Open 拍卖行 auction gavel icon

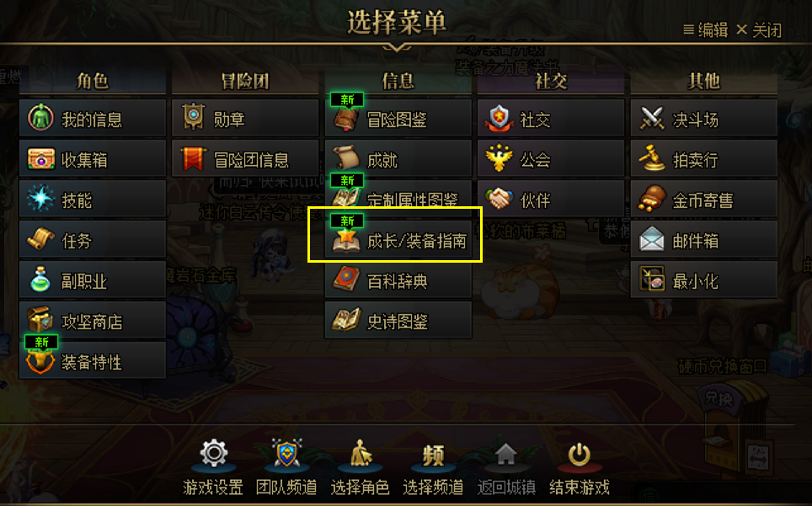tap(651, 158)
